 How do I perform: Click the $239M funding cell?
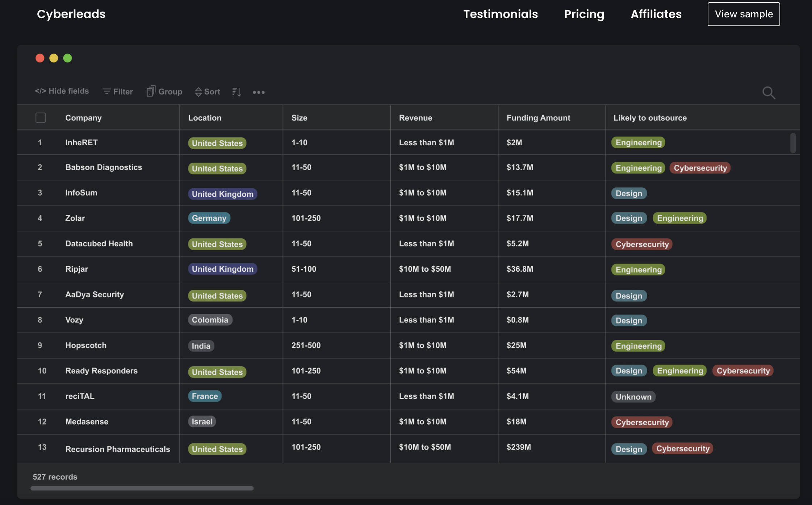(519, 447)
